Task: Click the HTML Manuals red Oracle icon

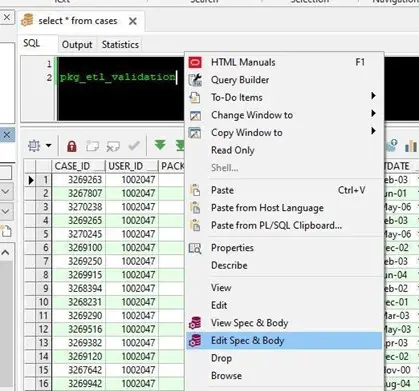Action: click(x=195, y=62)
